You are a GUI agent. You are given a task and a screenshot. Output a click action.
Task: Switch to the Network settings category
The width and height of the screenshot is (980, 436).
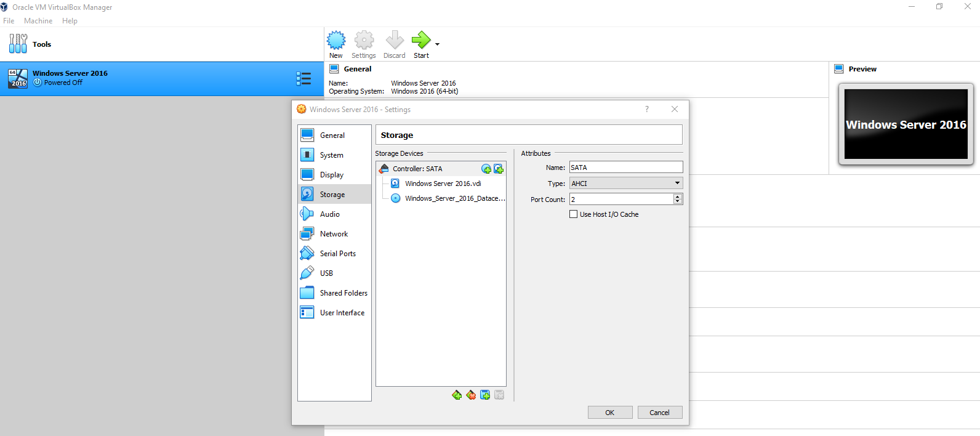coord(334,234)
